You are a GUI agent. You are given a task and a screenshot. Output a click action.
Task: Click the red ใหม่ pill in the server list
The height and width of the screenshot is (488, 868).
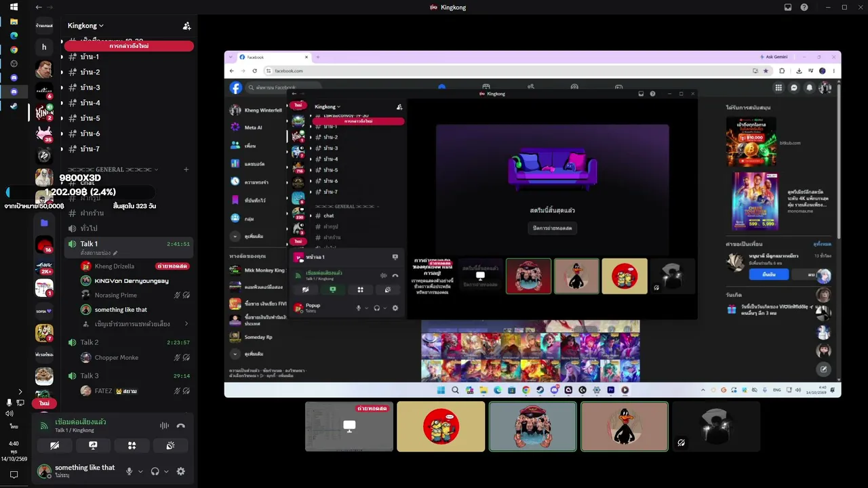click(x=44, y=403)
